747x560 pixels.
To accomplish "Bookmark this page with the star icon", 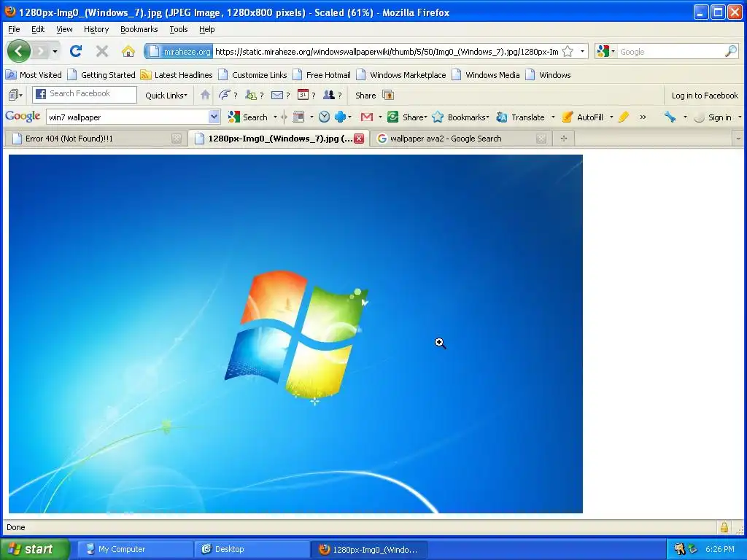I will click(568, 52).
